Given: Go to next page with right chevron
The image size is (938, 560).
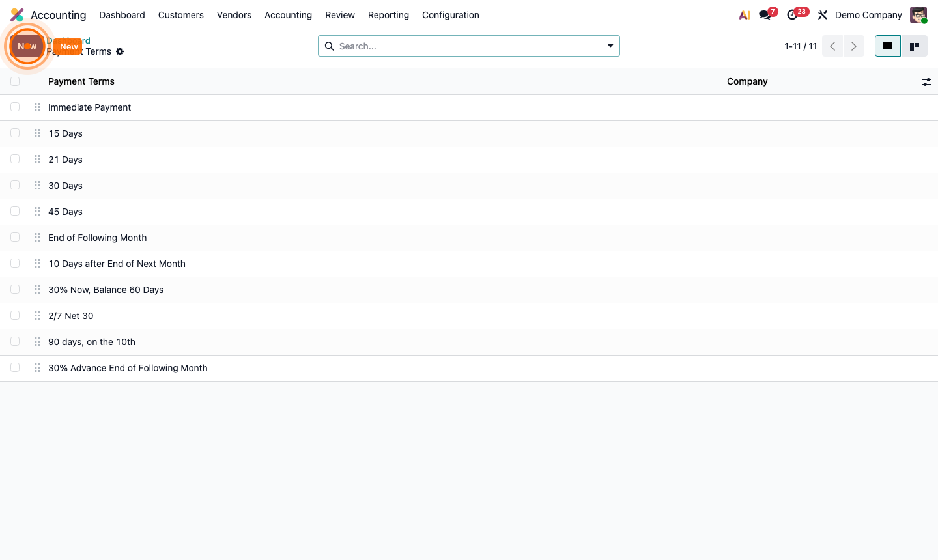Looking at the screenshot, I should click(x=853, y=46).
